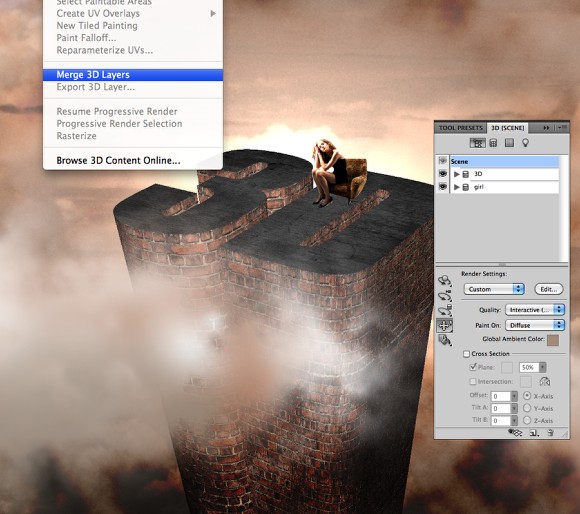This screenshot has height=514, width=580.
Task: Select the 3D object rotate tool
Action: [445, 281]
